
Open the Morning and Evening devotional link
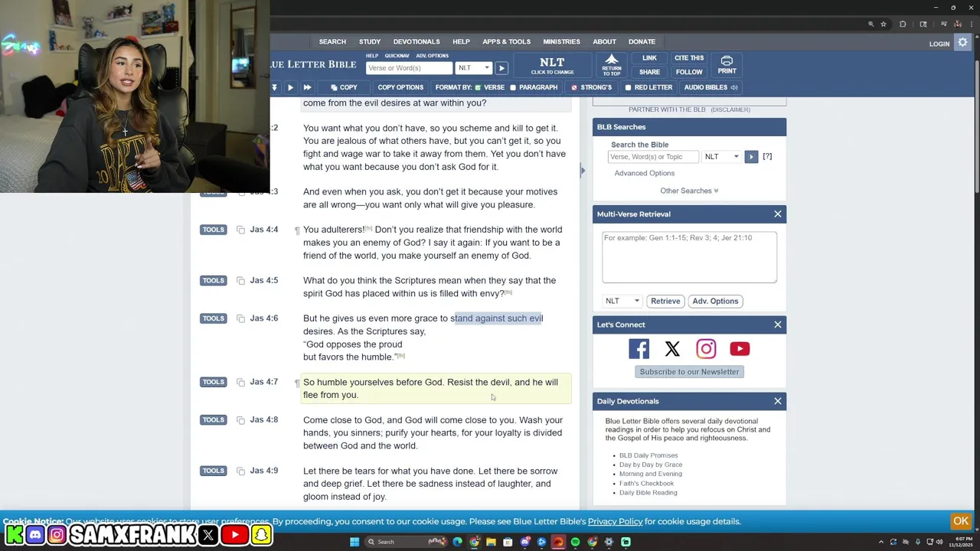pos(651,474)
